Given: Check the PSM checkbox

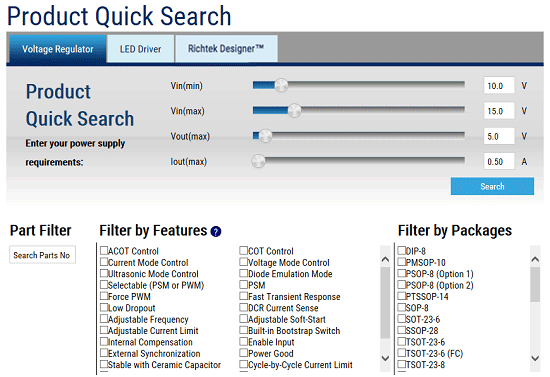Looking at the screenshot, I should tap(243, 284).
